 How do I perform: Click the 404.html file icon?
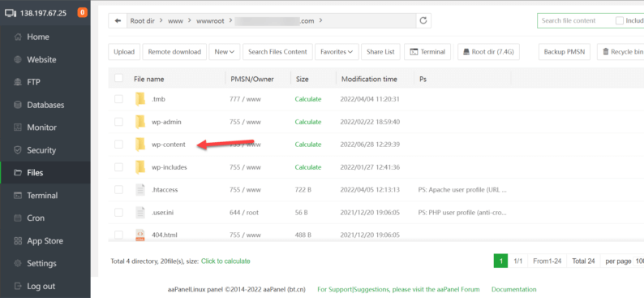coord(140,235)
